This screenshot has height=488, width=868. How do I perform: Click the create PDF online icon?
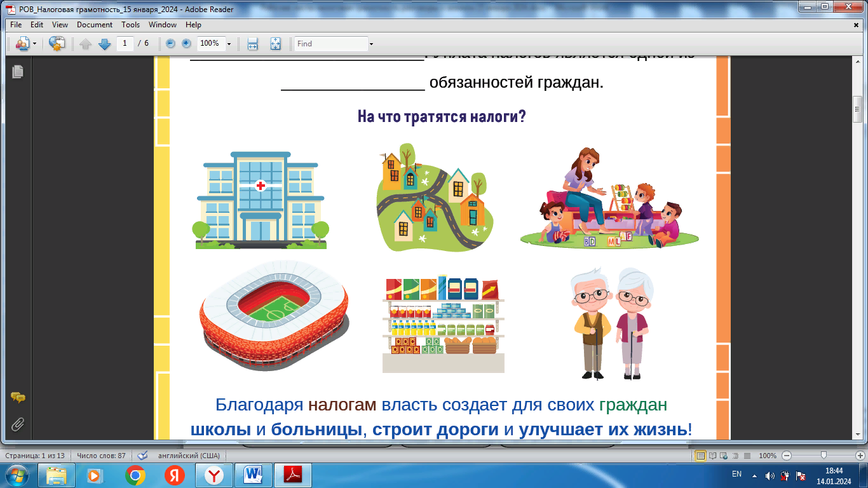click(x=57, y=44)
